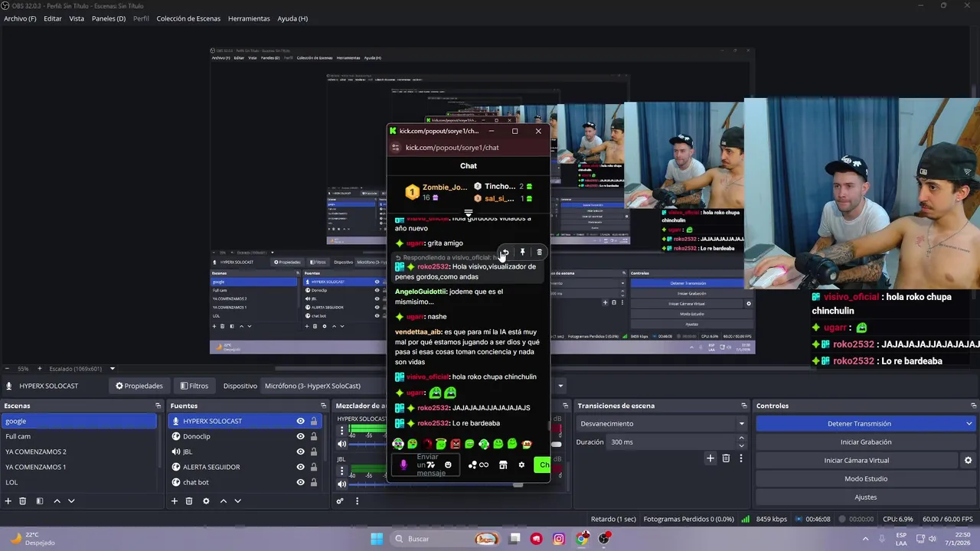Remove transition with trash icon
980x551 pixels.
[726, 458]
